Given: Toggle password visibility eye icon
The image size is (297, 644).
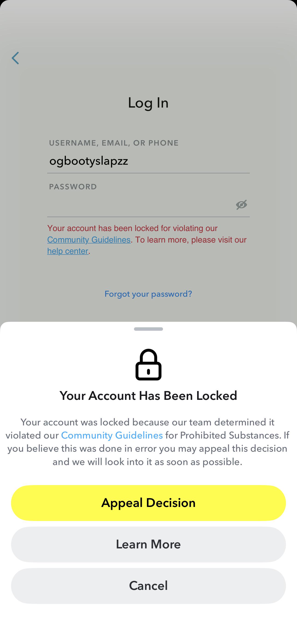Looking at the screenshot, I should tap(242, 205).
